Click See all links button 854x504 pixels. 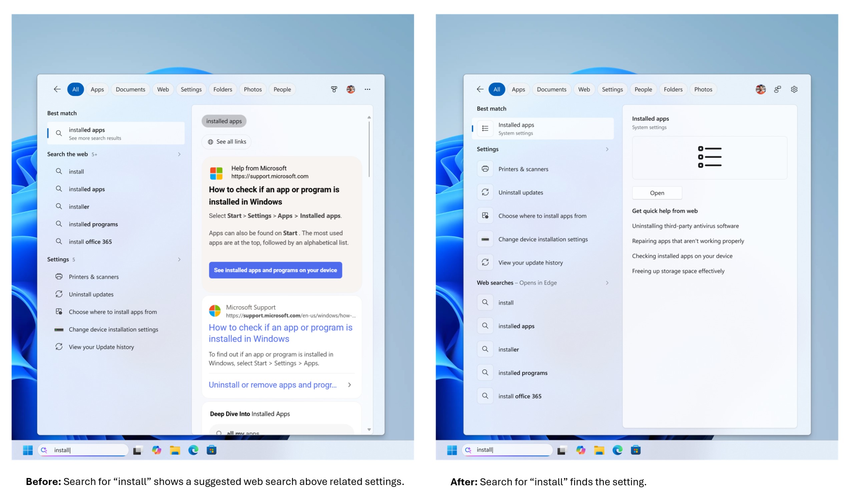[x=227, y=142]
